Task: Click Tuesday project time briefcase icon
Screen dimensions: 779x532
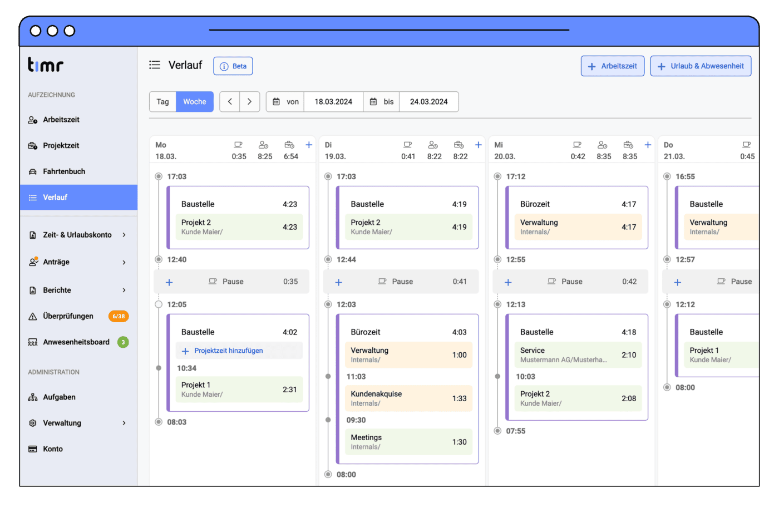Action: click(x=458, y=145)
